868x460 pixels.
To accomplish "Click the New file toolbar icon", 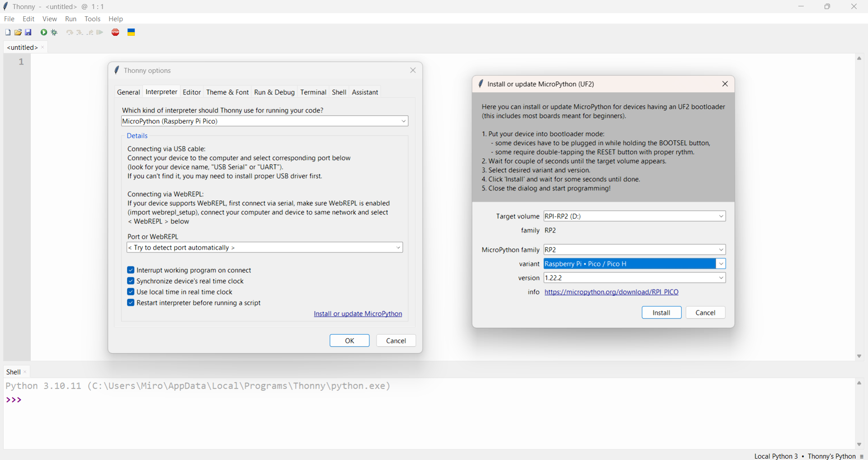I will [x=8, y=33].
